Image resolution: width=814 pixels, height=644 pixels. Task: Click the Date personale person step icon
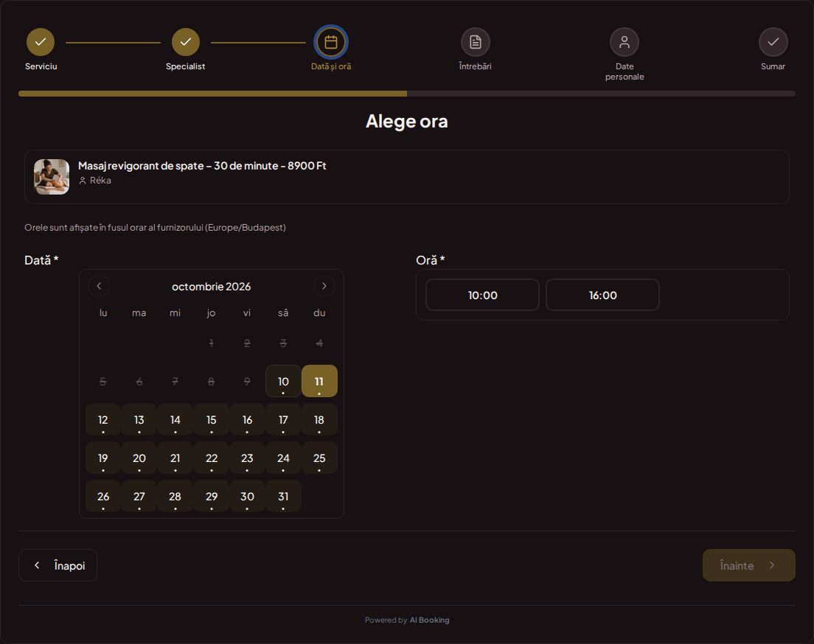coord(624,42)
